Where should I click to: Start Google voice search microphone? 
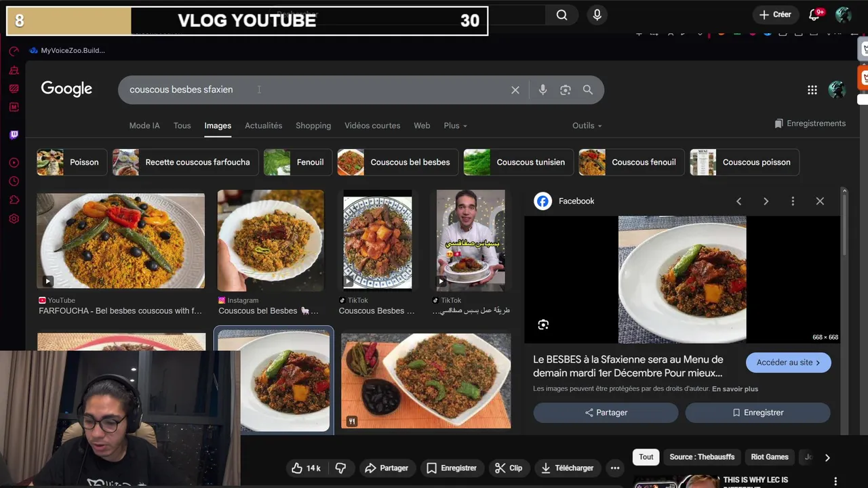tap(542, 89)
